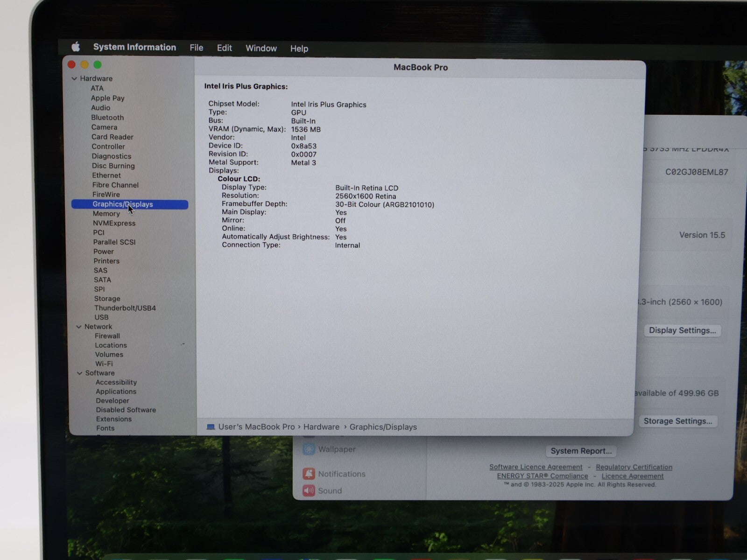Viewport: 747px width, 560px height.
Task: Click the laptop icon in path bar
Action: (x=211, y=427)
